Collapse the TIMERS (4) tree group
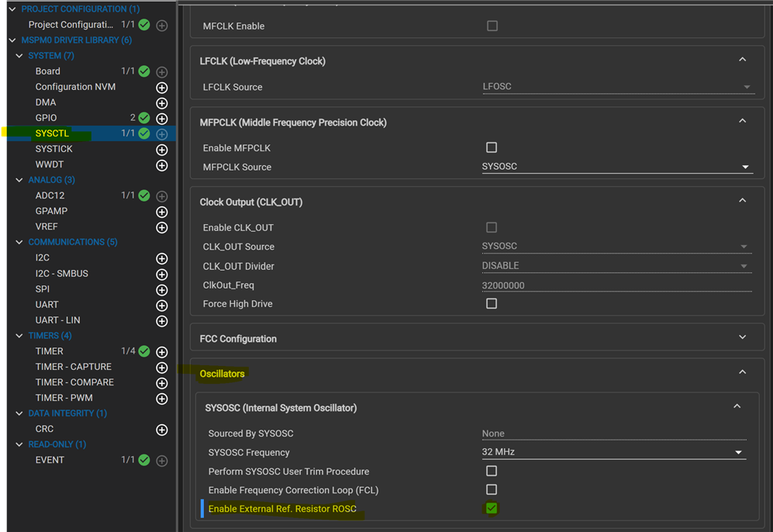This screenshot has width=773, height=532. click(19, 336)
